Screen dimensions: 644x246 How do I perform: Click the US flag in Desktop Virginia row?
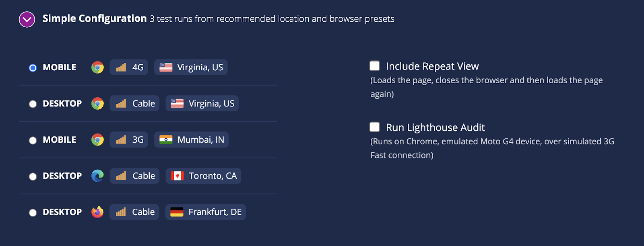tap(177, 104)
